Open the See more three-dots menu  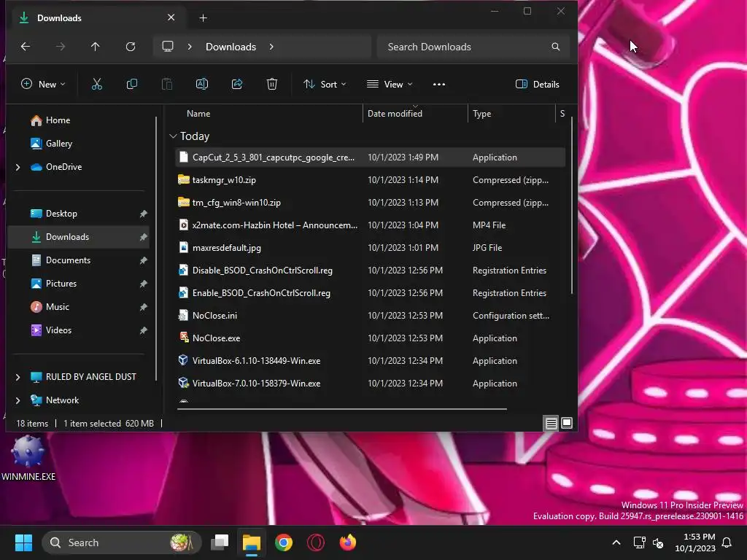438,85
